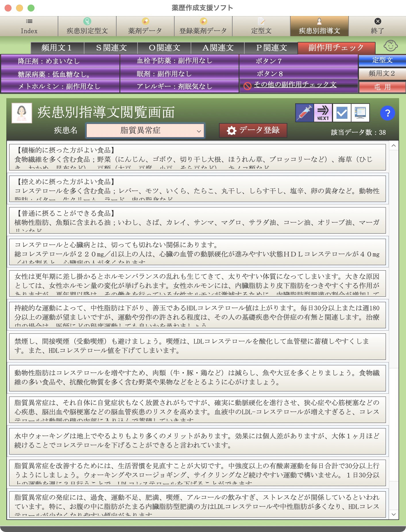Click the list icon above Index

[x=29, y=21]
